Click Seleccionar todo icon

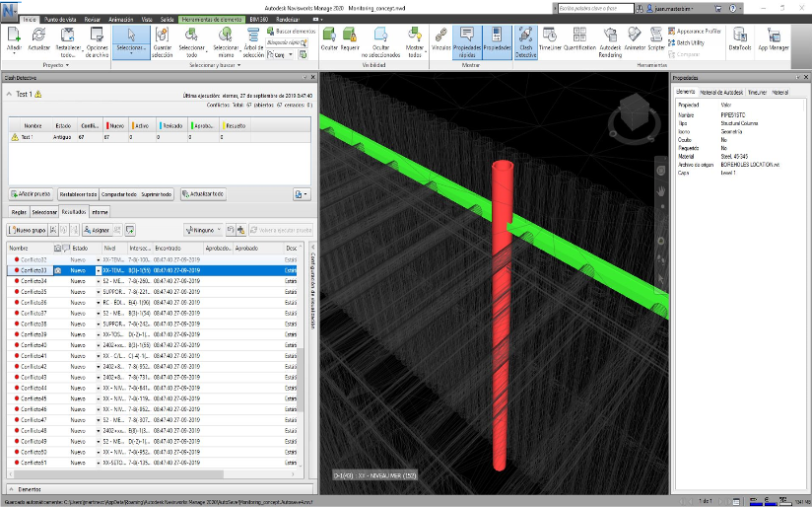pos(191,36)
